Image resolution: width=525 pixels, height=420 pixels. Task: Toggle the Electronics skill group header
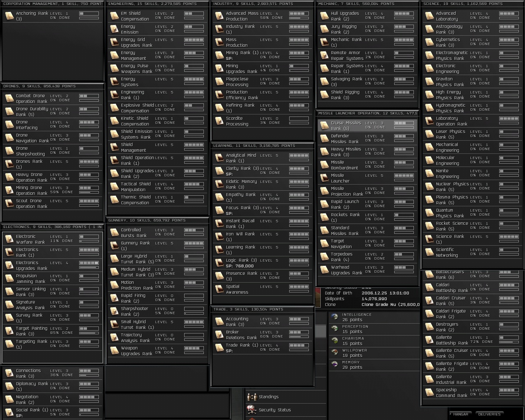pyautogui.click(x=52, y=227)
